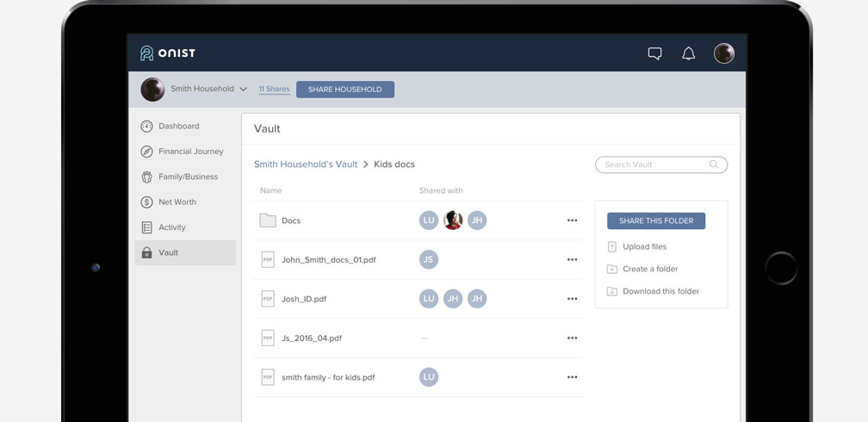The width and height of the screenshot is (868, 422).
Task: Open the notifications bell
Action: [x=688, y=53]
